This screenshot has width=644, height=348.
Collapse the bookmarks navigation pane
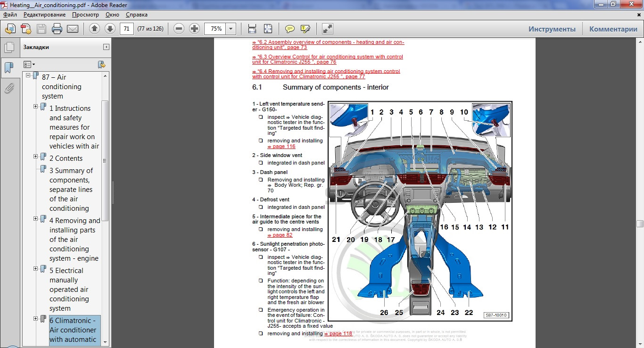(x=106, y=47)
